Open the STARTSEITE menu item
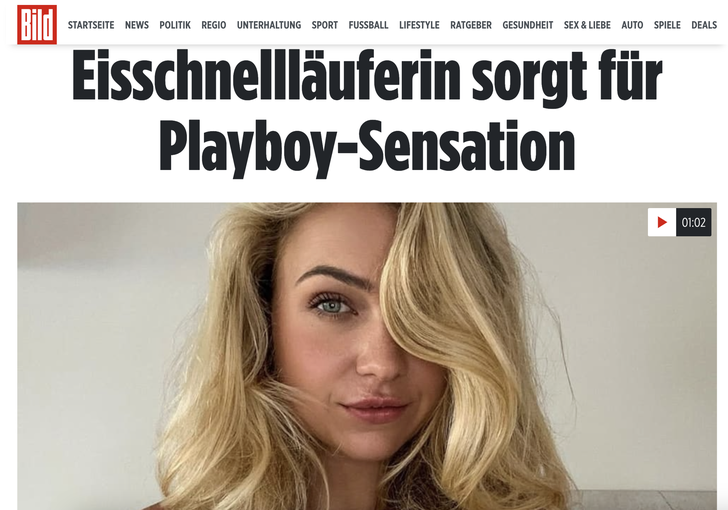The image size is (728, 510). click(91, 25)
